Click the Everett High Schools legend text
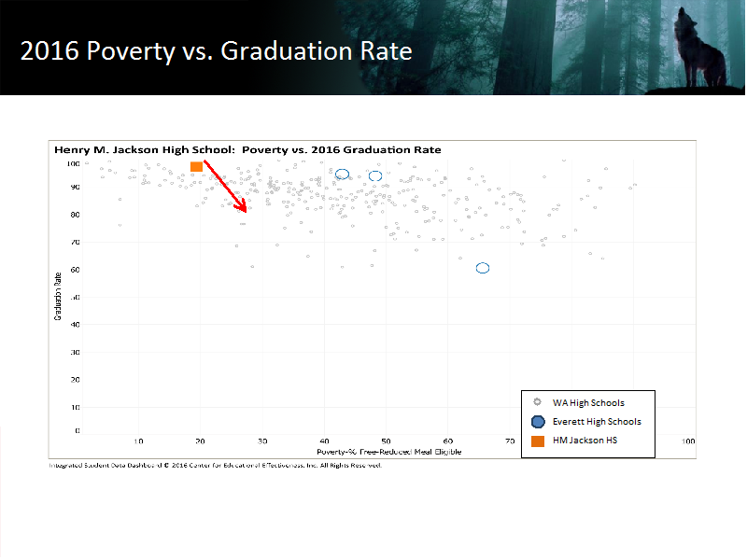 click(597, 422)
